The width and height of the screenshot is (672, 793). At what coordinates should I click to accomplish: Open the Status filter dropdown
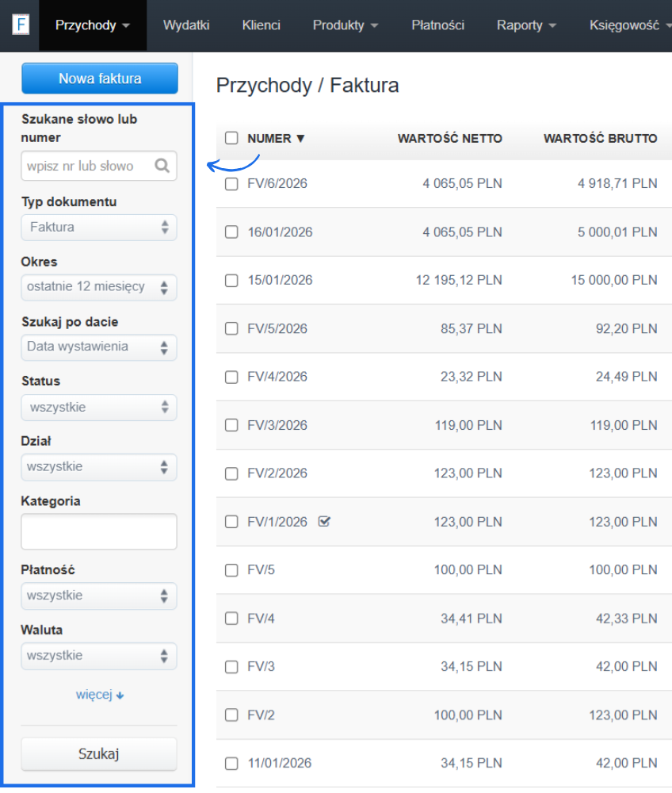pyautogui.click(x=98, y=407)
